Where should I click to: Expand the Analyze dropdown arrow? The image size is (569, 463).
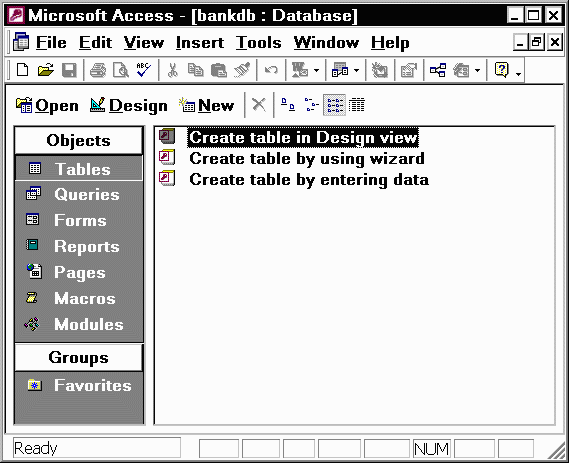[357, 70]
